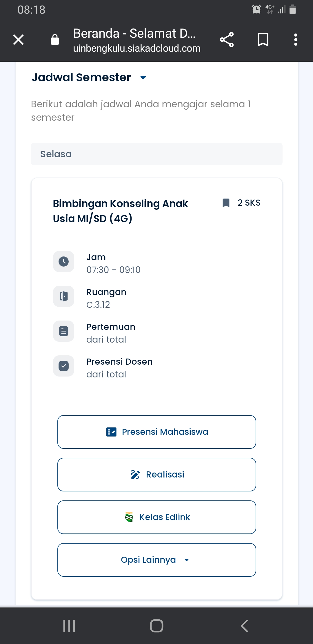
Task: Tap the clock icon beside Jam
Action: point(63,261)
